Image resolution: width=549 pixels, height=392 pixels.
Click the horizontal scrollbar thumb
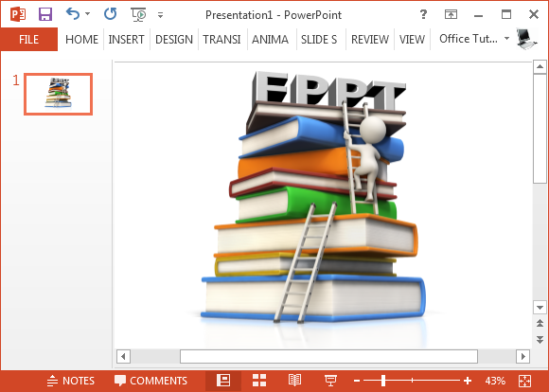[328, 357]
